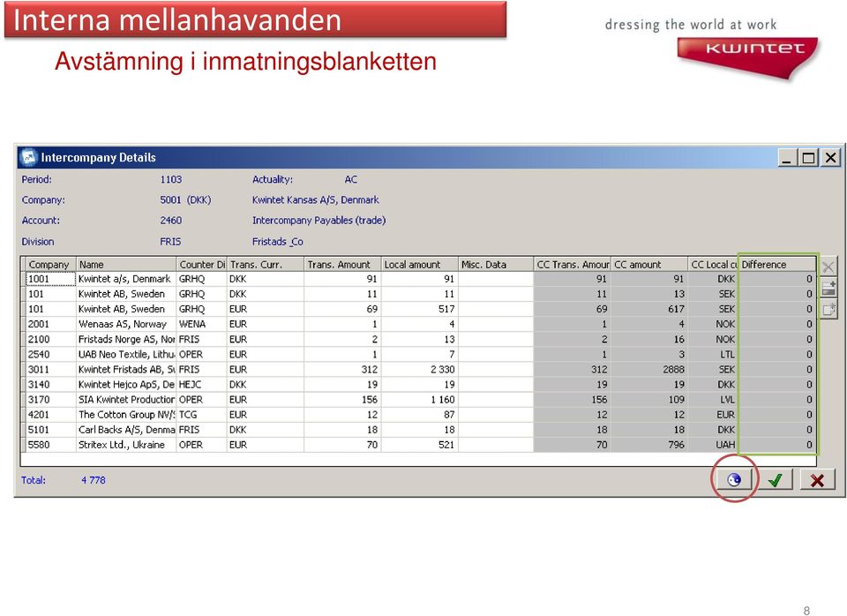The image size is (847, 616).
Task: Click the CC Local cu column header
Action: [713, 264]
